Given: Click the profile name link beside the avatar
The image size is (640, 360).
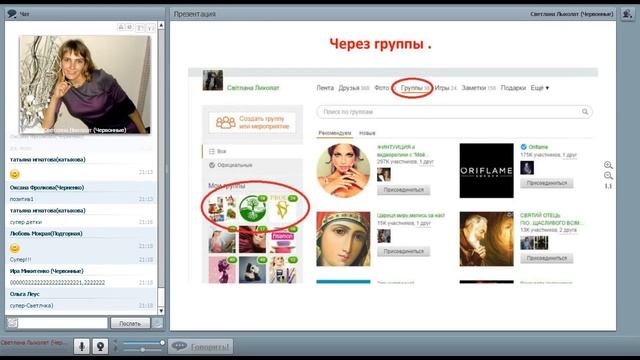Looking at the screenshot, I should pyautogui.click(x=253, y=88).
